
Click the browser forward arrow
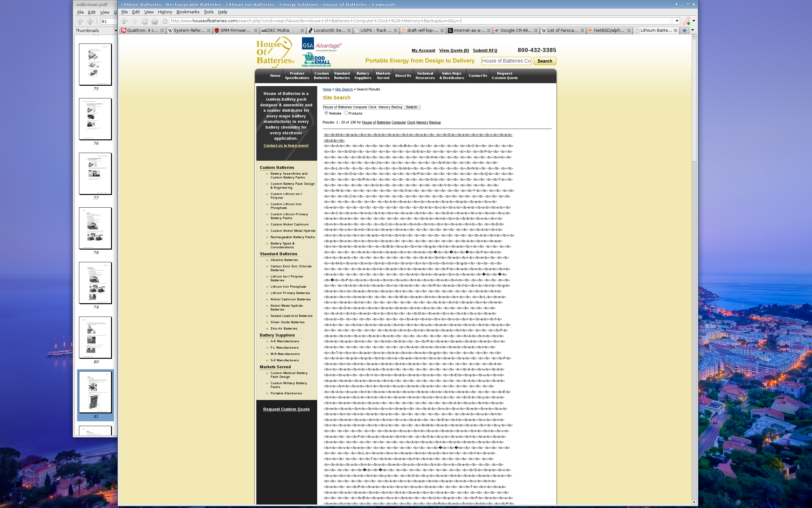tap(134, 21)
